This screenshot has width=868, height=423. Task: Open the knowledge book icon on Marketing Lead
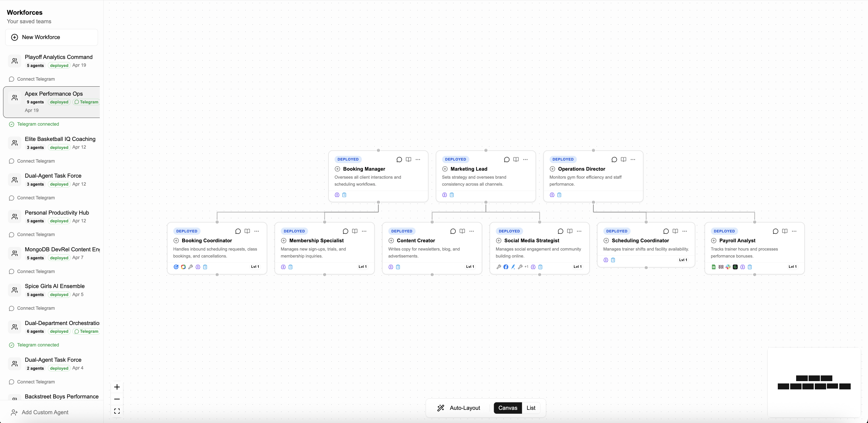(x=516, y=160)
